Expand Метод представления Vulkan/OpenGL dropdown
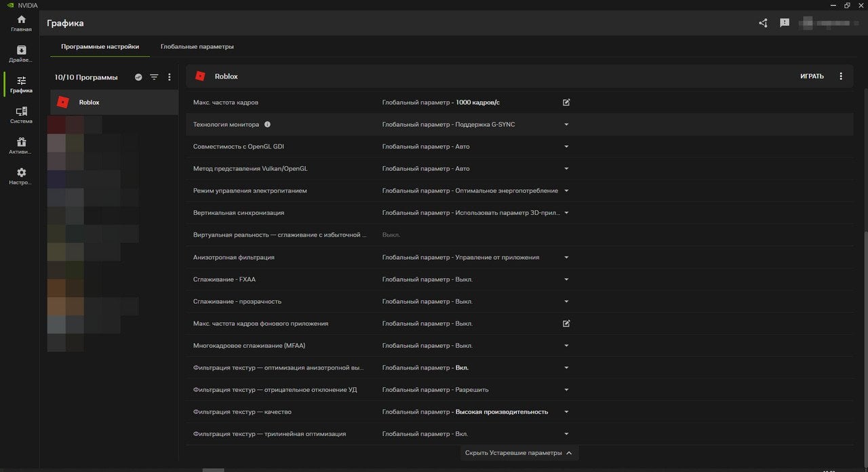 pyautogui.click(x=566, y=169)
